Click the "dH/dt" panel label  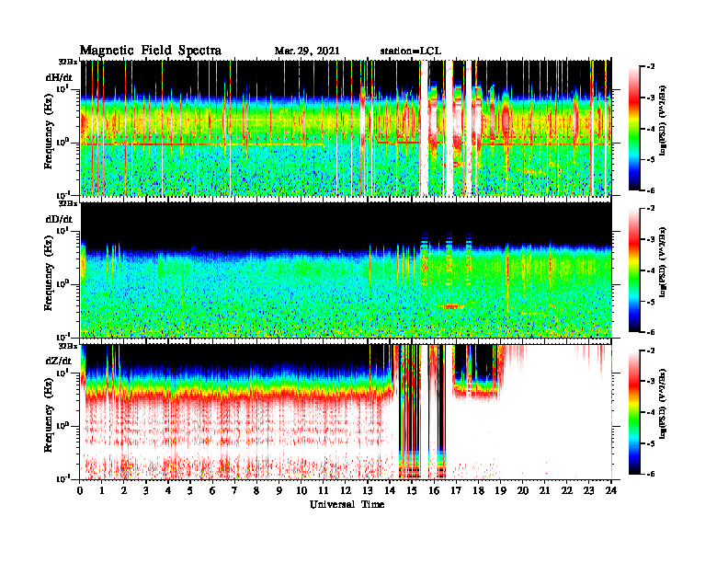[x=59, y=77]
